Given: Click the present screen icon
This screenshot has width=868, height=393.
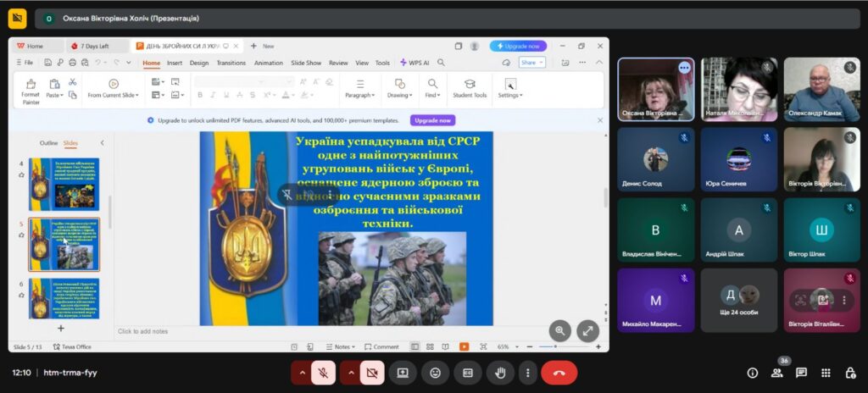Looking at the screenshot, I should 403,373.
